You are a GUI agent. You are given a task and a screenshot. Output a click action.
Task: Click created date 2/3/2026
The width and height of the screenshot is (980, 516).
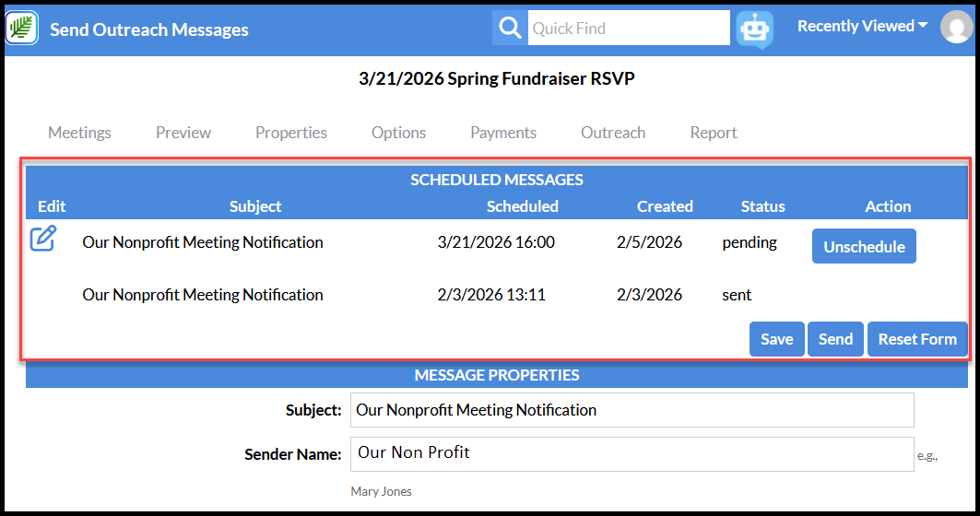[x=649, y=294]
